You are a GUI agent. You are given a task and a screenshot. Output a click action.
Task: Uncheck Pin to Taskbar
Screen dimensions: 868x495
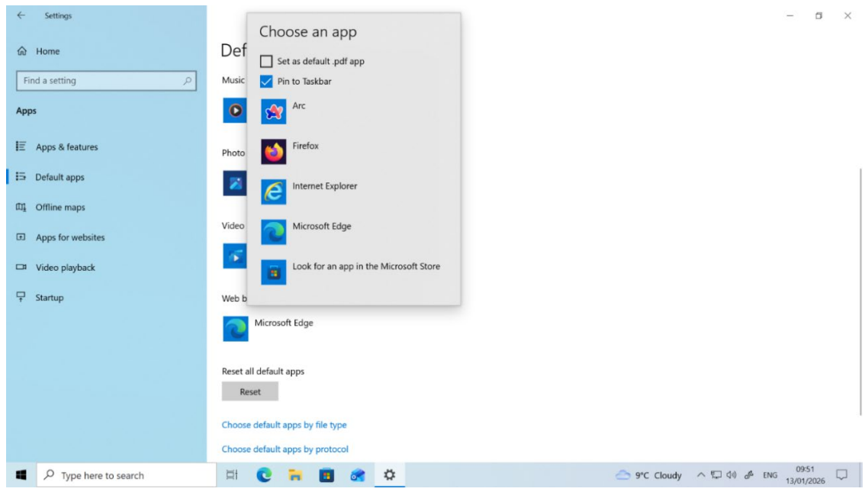[x=266, y=82]
